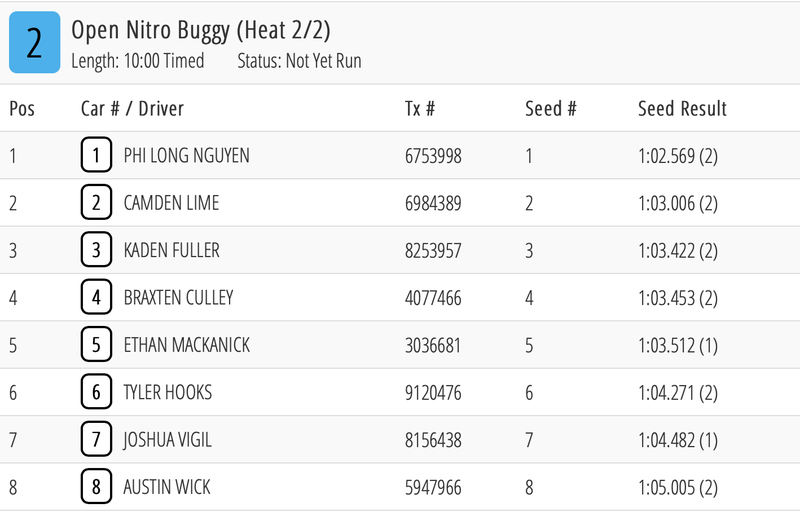
Task: Select car number 7 badge
Action: 96,440
